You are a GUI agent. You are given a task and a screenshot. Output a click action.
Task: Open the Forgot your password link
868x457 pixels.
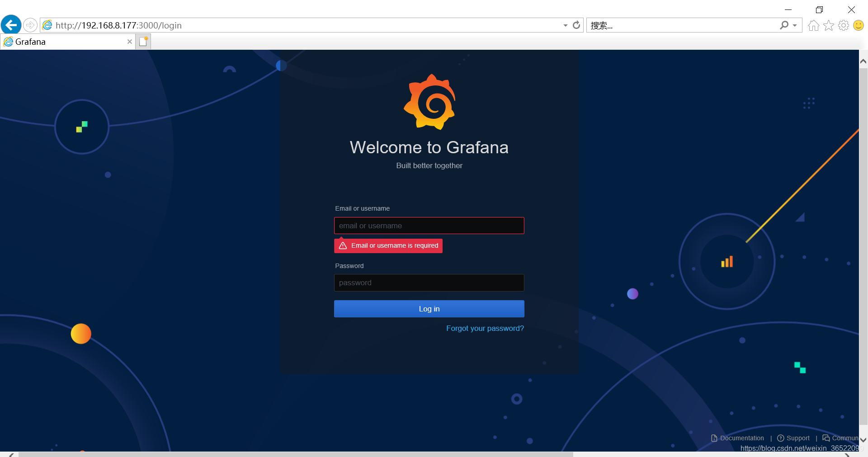[x=485, y=328]
